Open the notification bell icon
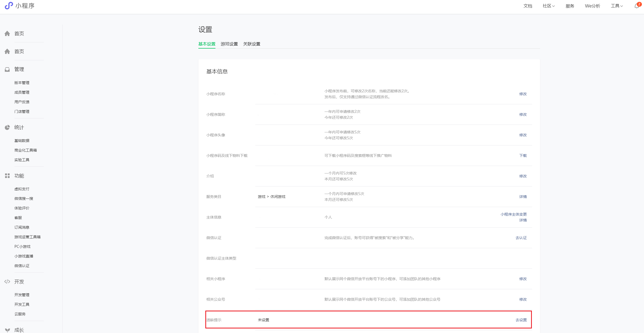Viewport: 644px width, 333px height. tap(637, 6)
